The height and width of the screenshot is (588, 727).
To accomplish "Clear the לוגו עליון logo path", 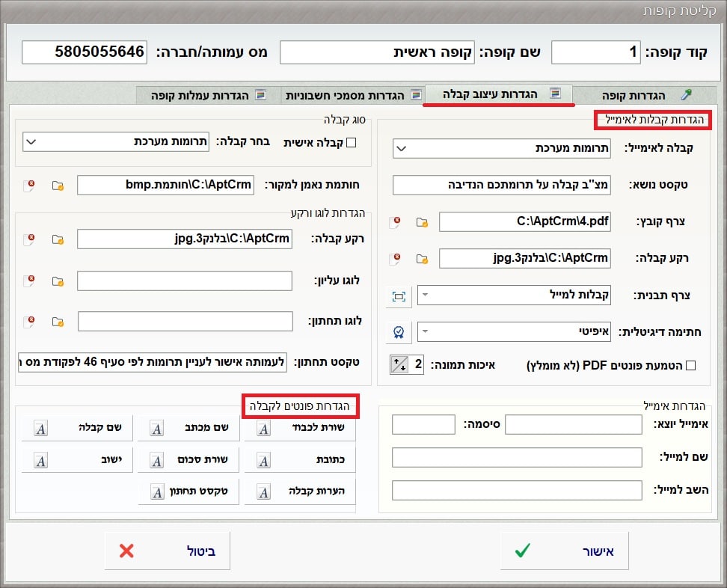I will pos(30,281).
